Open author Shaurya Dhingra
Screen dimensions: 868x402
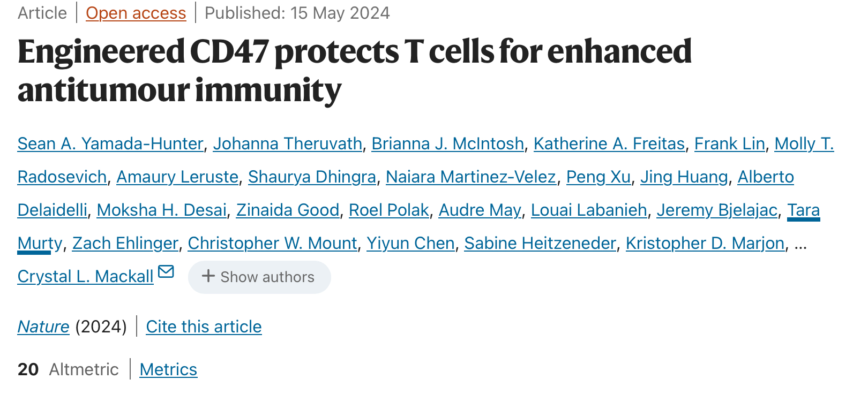(312, 177)
